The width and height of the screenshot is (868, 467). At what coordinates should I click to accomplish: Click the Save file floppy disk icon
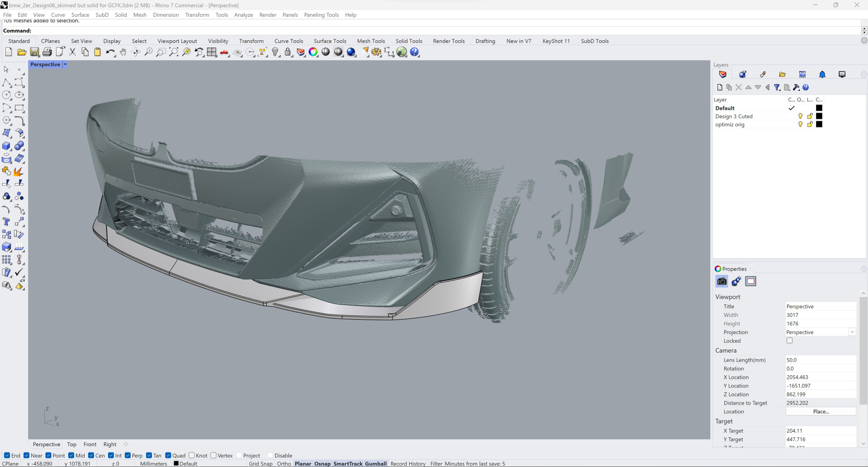point(34,52)
